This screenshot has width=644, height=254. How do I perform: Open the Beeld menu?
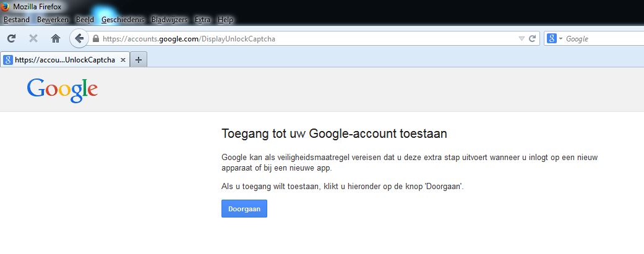click(x=85, y=20)
